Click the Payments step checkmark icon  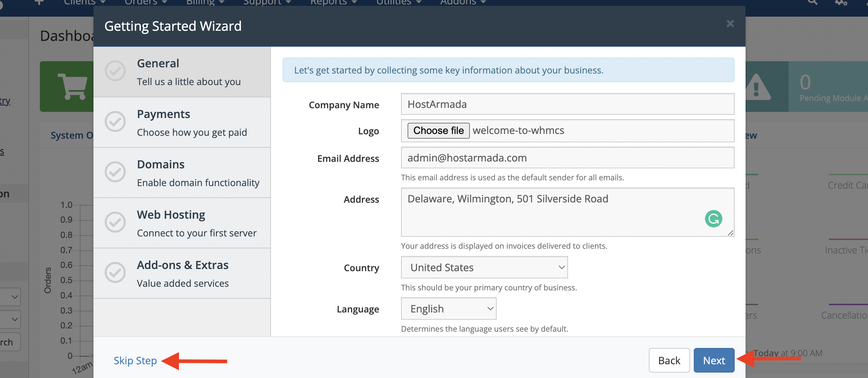[115, 122]
